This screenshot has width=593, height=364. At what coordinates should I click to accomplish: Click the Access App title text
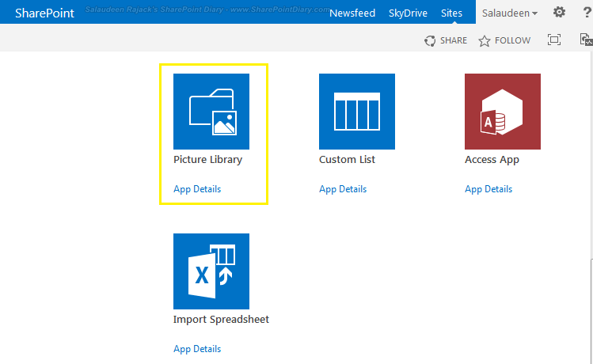point(492,160)
